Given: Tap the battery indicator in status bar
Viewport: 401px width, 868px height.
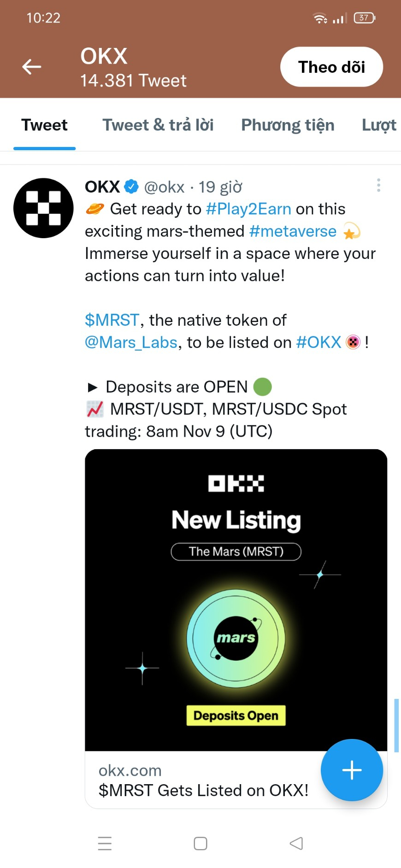Looking at the screenshot, I should point(364,18).
